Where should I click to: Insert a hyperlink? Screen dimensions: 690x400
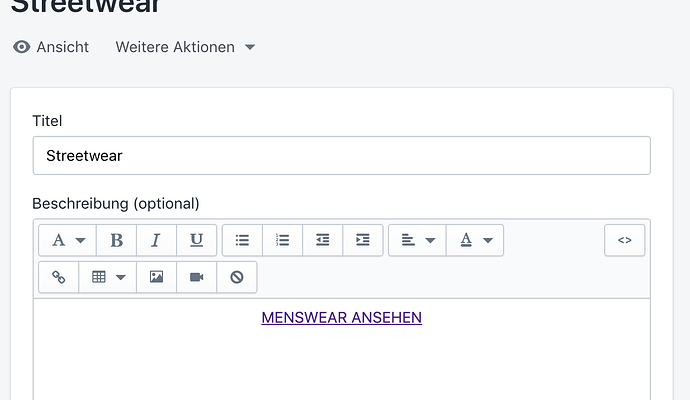(x=58, y=277)
